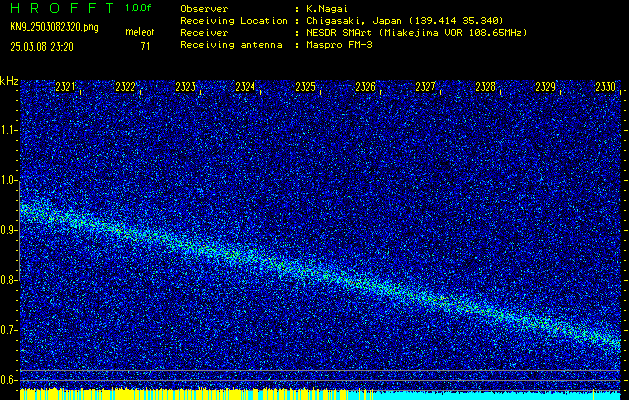629x400 pixels.
Task: Click the 2323 time axis marker
Action: 185,87
